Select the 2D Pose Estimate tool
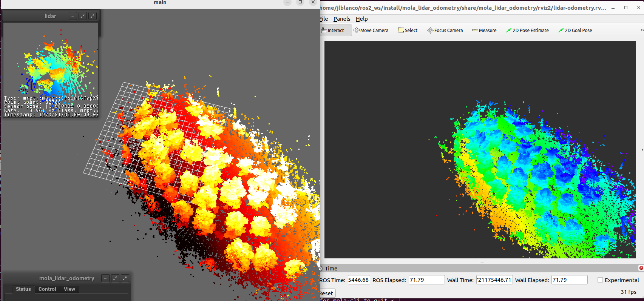The image size is (644, 301). pos(527,31)
